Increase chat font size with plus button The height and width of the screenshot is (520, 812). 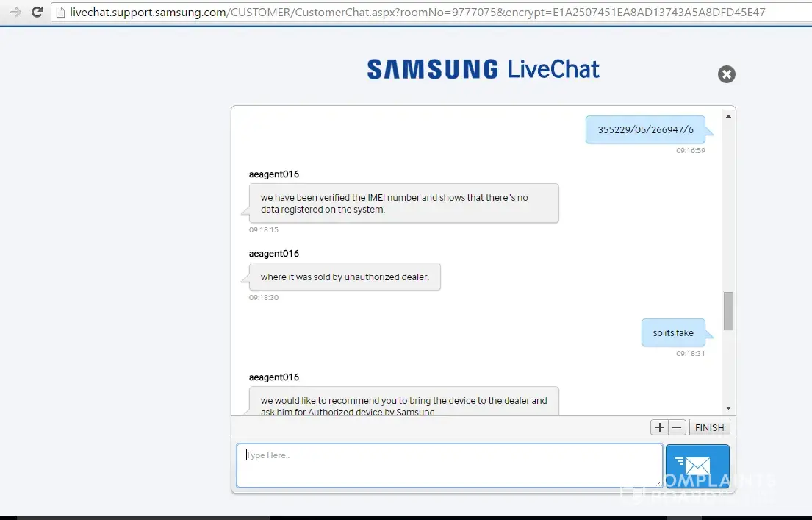pyautogui.click(x=659, y=427)
